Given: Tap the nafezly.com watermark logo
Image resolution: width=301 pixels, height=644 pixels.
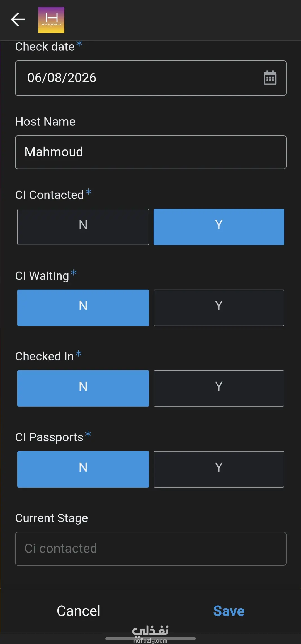Looking at the screenshot, I should [x=150, y=634].
